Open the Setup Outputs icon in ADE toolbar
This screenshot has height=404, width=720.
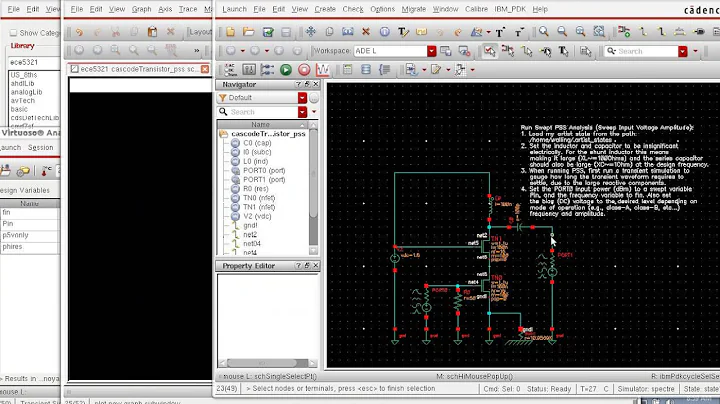point(267,70)
